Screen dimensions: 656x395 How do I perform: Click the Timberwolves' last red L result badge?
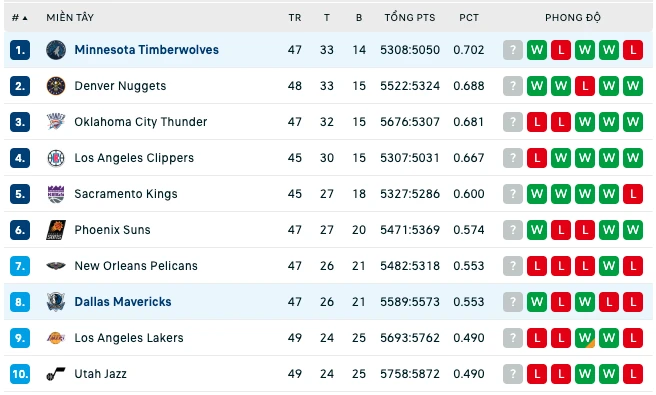633,50
